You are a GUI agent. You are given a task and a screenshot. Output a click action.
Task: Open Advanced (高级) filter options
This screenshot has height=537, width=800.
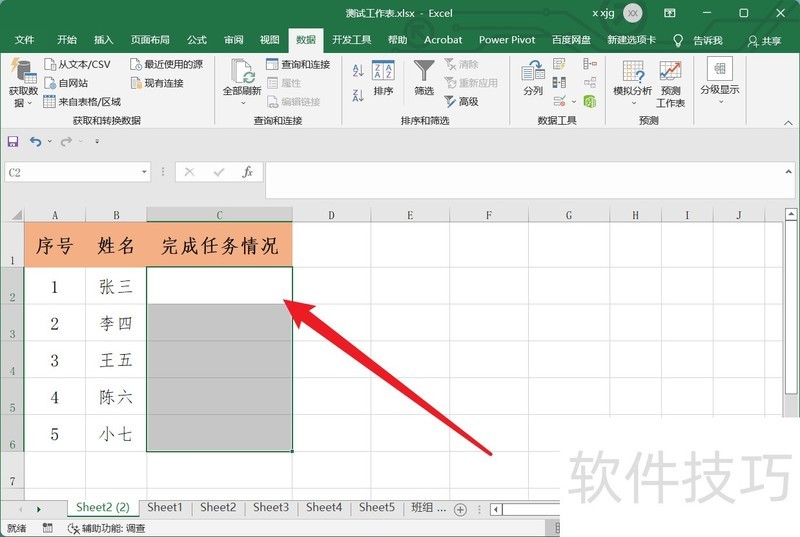[461, 101]
